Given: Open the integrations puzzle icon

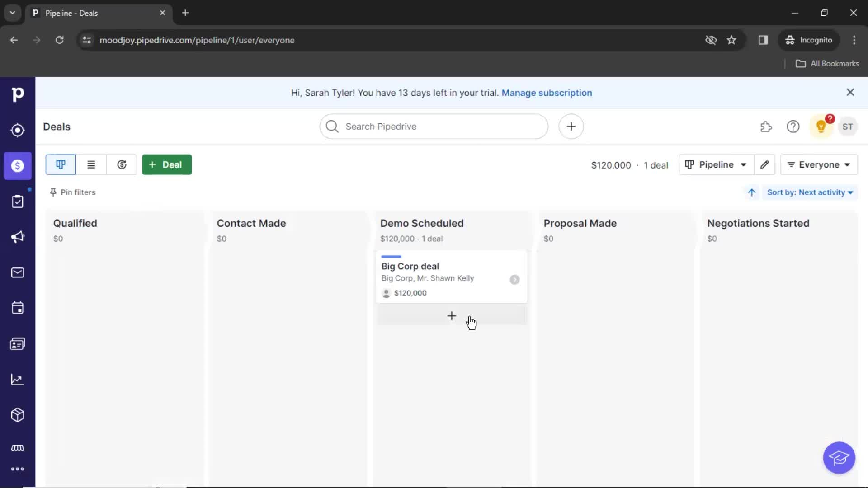Looking at the screenshot, I should pyautogui.click(x=766, y=127).
